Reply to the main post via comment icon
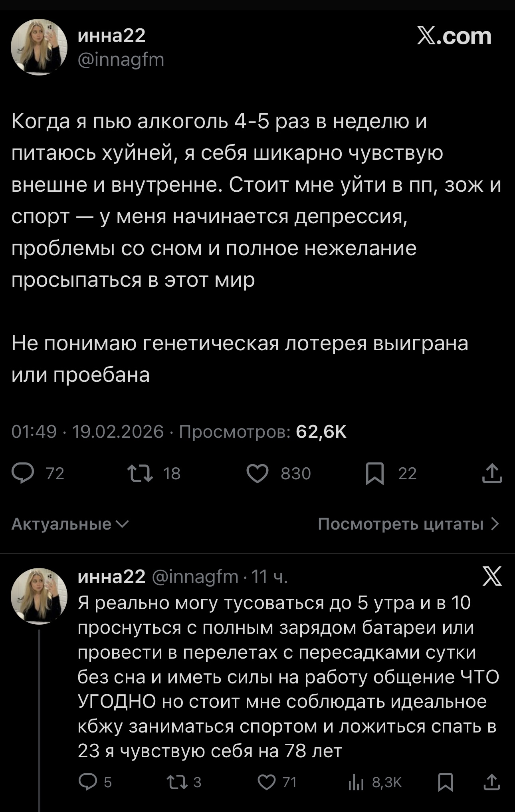This screenshot has height=812, width=515. click(x=23, y=473)
